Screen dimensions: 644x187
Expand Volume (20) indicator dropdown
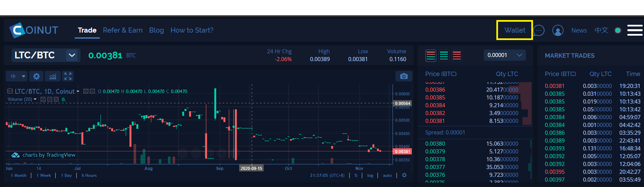click(35, 99)
